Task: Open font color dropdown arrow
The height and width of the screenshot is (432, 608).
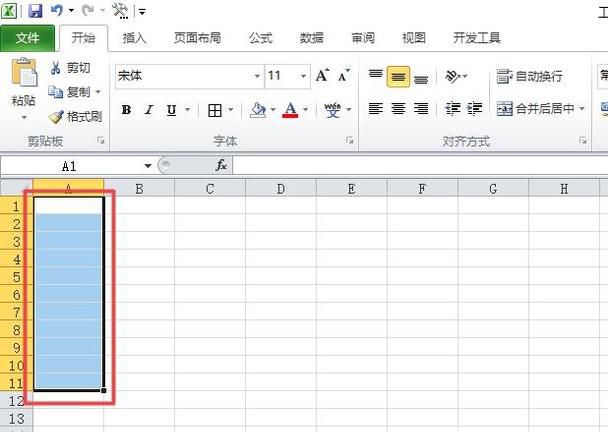Action: 306,110
